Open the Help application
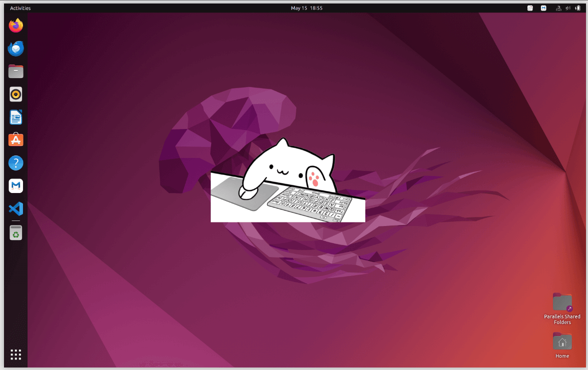 tap(16, 163)
